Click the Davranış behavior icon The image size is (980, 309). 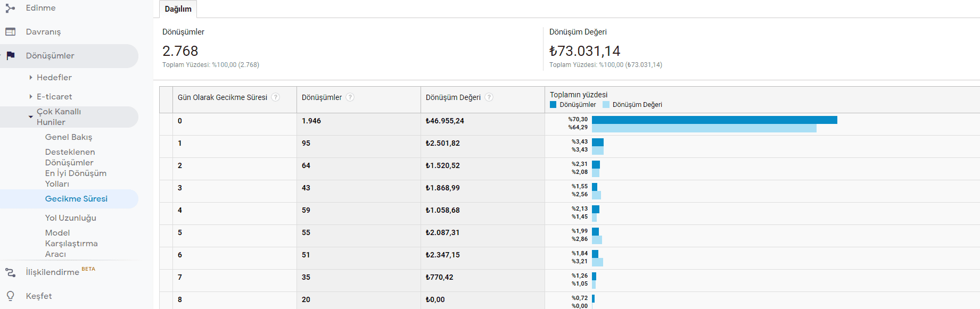pos(10,32)
